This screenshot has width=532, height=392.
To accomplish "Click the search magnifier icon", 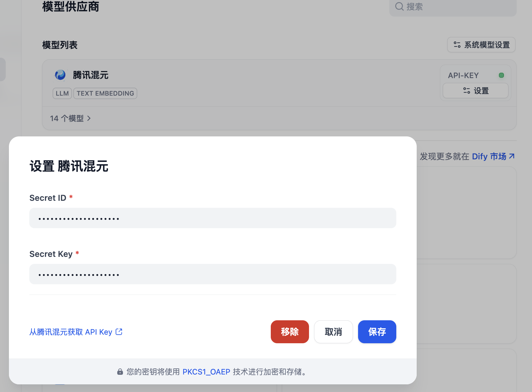I will pos(399,6).
